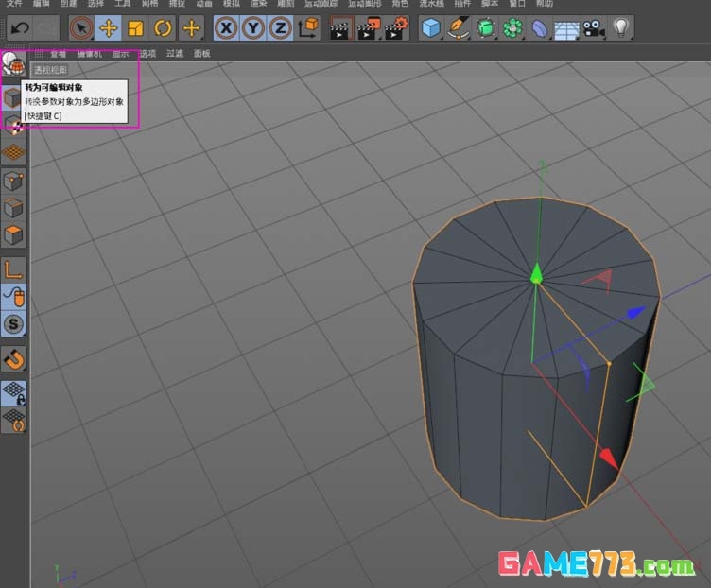Viewport: 711px width, 588px height.
Task: Activate the Move tool
Action: coord(109,28)
